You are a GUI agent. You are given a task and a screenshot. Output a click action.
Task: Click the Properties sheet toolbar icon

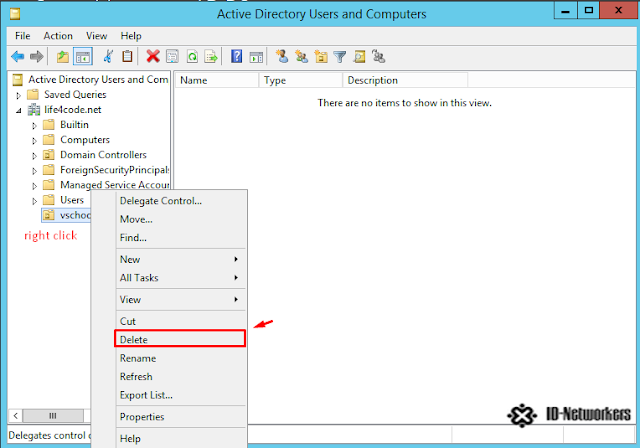tap(172, 56)
